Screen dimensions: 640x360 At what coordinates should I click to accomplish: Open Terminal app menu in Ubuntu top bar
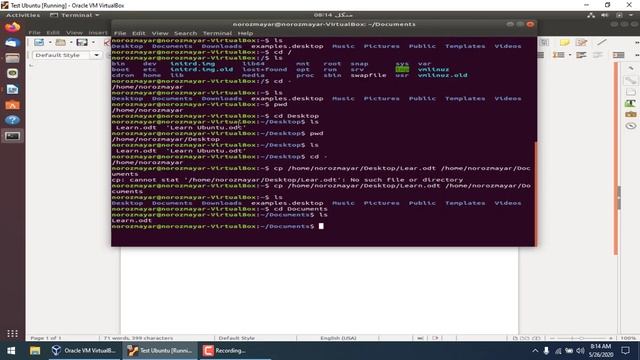point(75,15)
